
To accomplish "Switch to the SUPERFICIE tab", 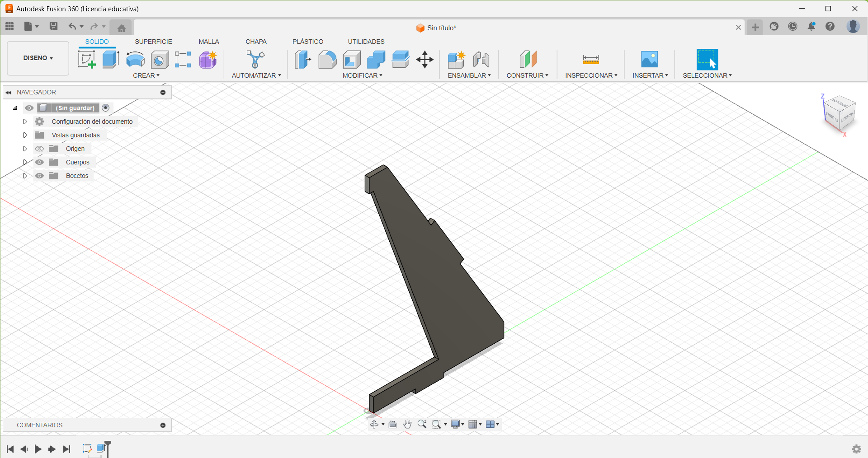I will [153, 42].
